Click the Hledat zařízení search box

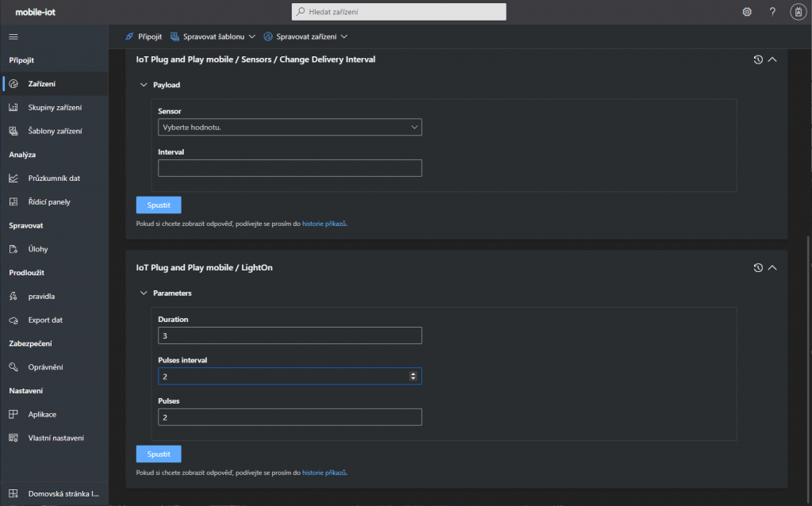click(x=399, y=12)
